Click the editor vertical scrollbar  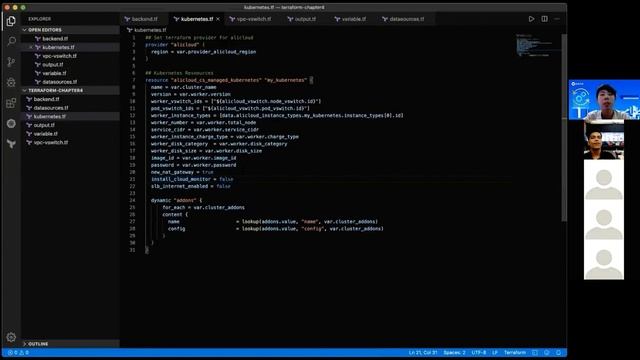click(x=564, y=128)
